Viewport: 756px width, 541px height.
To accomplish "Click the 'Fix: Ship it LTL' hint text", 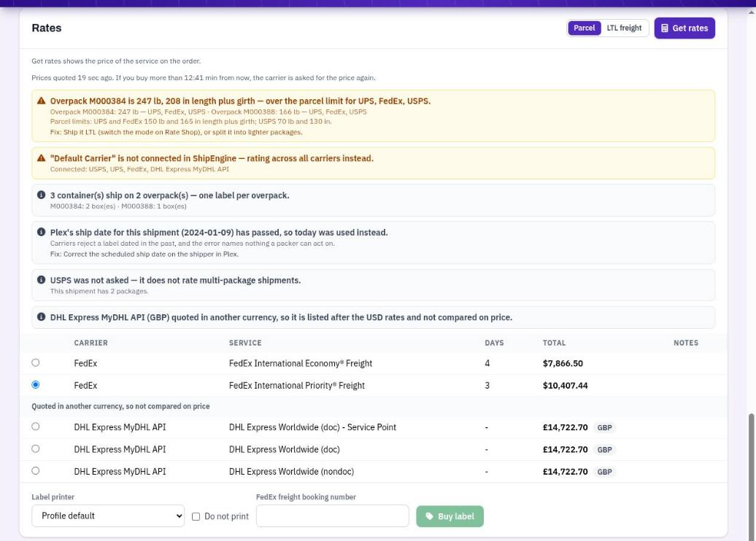I will point(176,132).
